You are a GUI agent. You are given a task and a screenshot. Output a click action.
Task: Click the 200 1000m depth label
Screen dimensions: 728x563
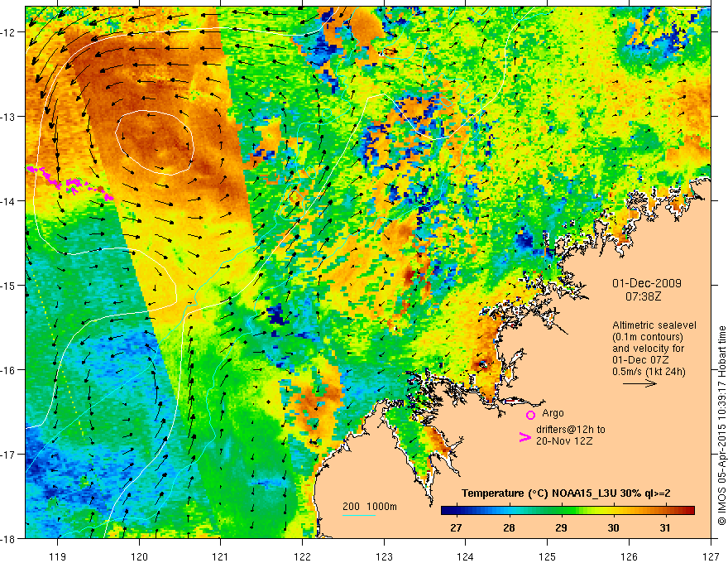370,507
